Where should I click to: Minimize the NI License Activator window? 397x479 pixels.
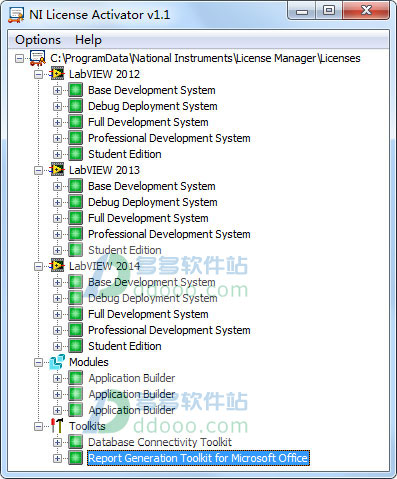pyautogui.click(x=302, y=12)
